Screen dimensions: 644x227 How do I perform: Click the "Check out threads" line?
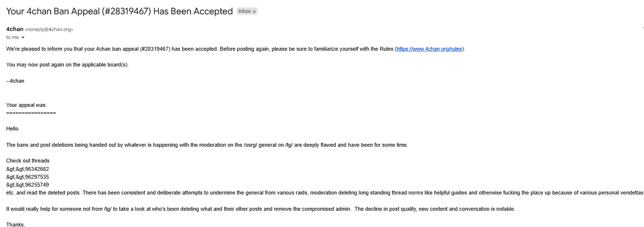[x=28, y=161]
